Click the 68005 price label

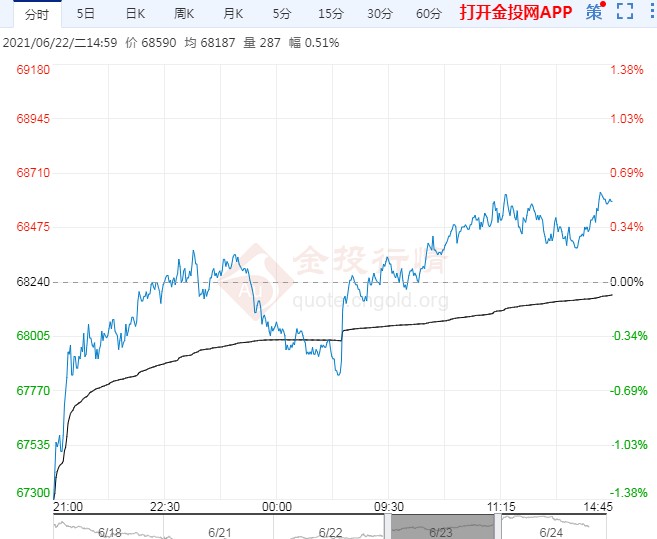(x=33, y=336)
